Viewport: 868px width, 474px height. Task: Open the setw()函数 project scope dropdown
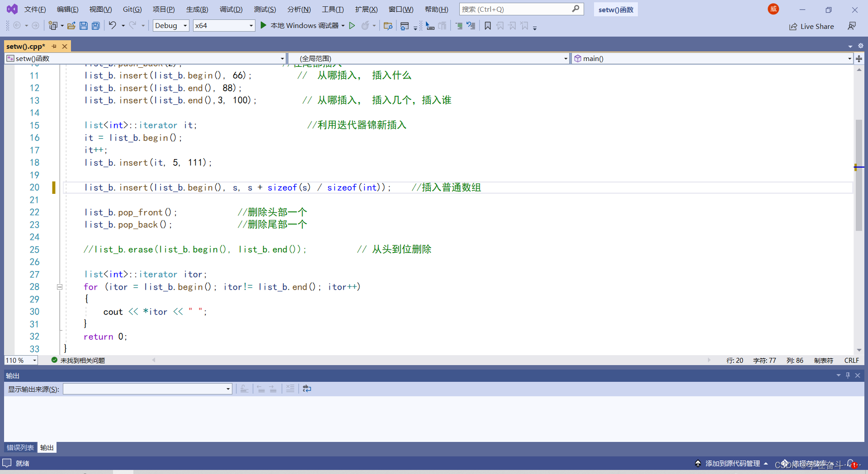tap(145, 58)
